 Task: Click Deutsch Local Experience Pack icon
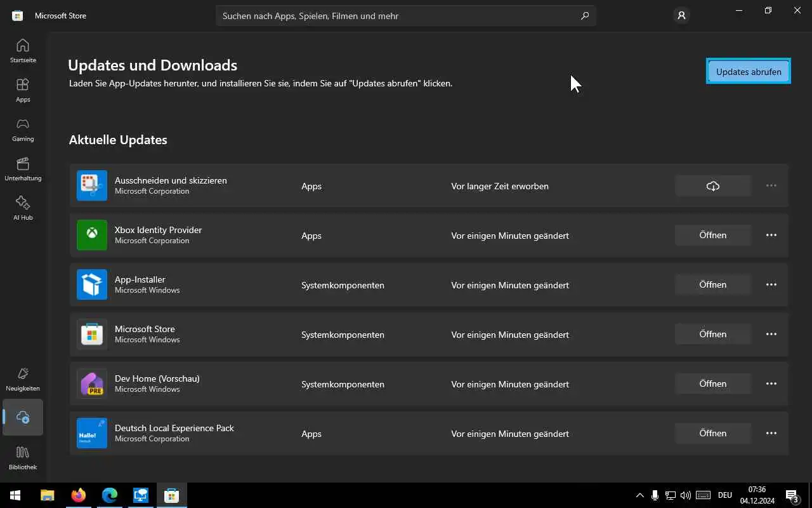92,433
